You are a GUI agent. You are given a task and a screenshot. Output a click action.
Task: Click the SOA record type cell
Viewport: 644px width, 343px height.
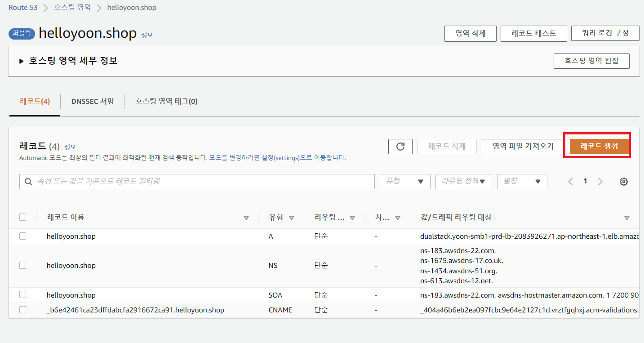(x=275, y=295)
